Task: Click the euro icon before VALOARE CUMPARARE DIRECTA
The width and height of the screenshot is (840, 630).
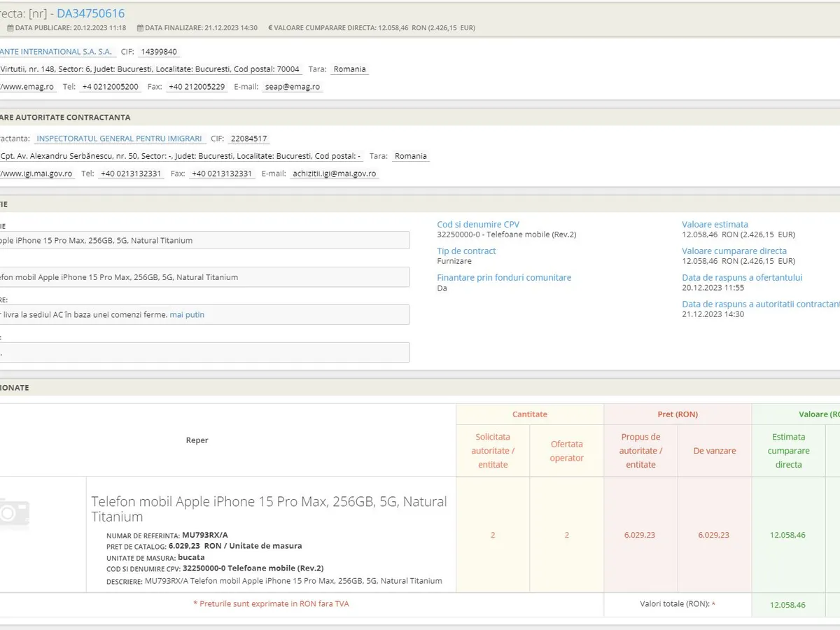Action: click(x=270, y=28)
